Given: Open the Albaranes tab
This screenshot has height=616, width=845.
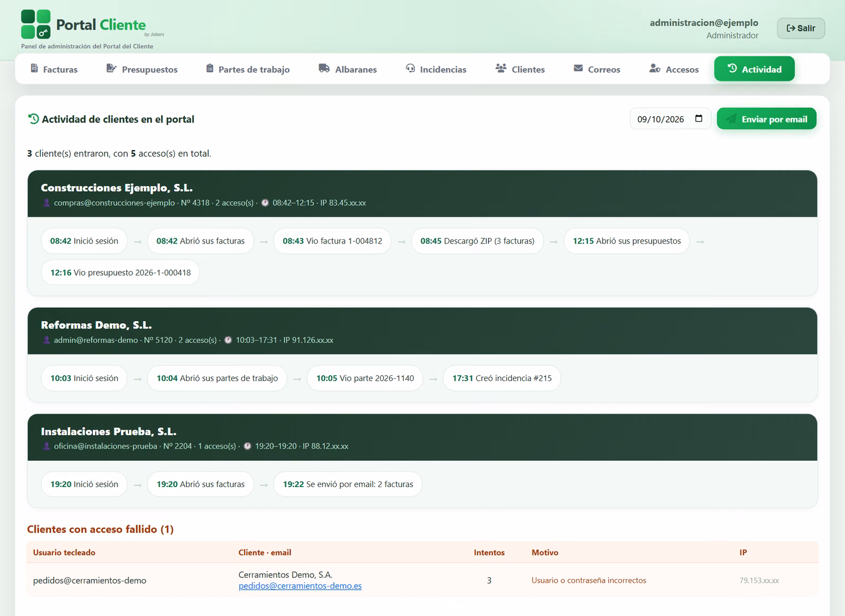Looking at the screenshot, I should click(x=348, y=69).
